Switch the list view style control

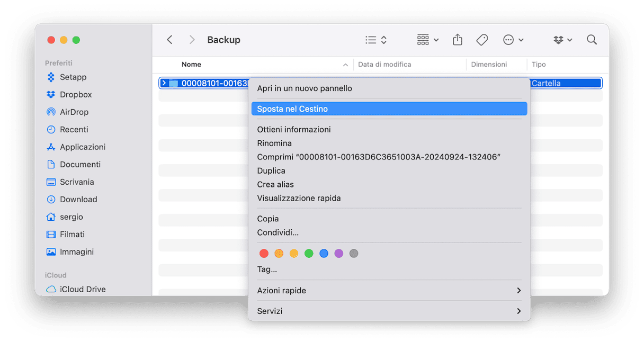click(376, 40)
